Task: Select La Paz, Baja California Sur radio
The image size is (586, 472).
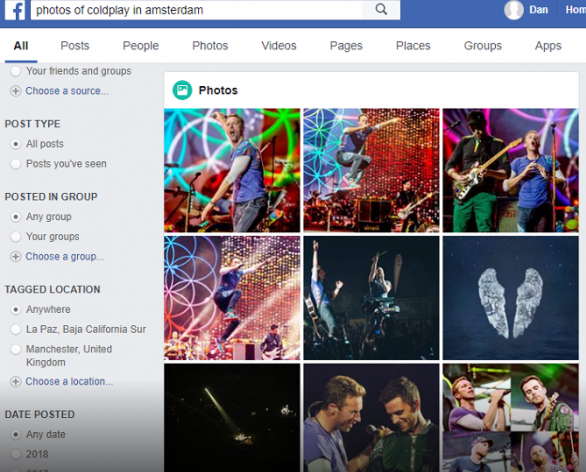Action: pos(15,329)
